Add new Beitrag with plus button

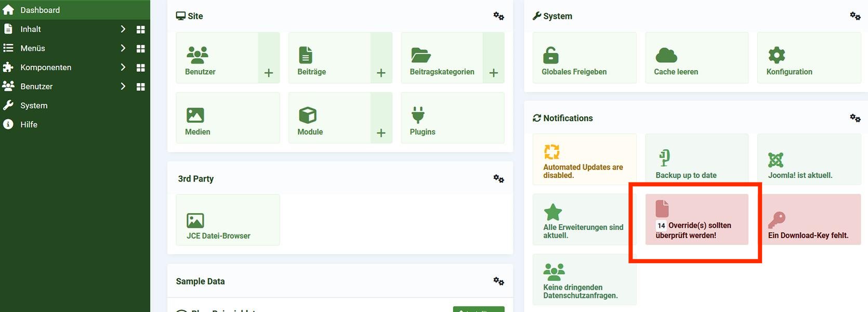(x=381, y=73)
